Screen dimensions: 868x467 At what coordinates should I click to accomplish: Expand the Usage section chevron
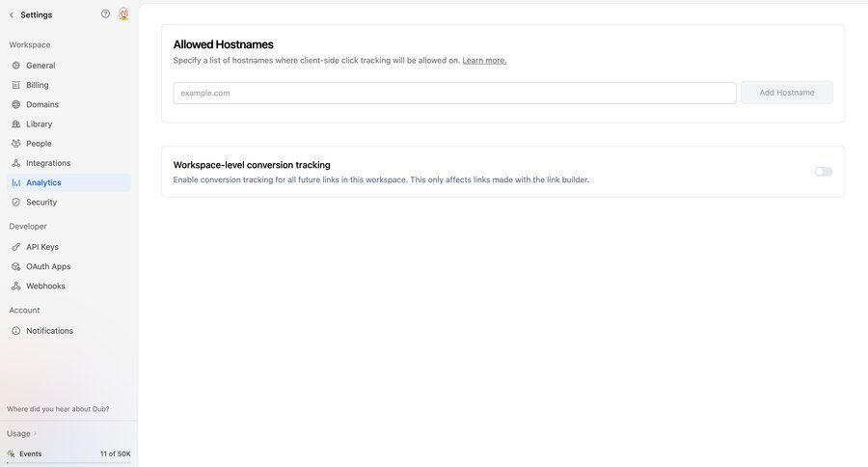click(x=35, y=434)
